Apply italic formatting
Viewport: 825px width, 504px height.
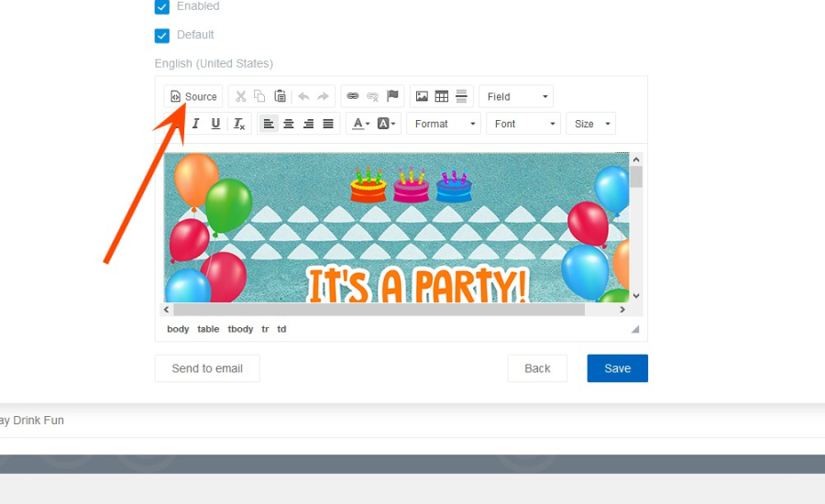tap(195, 124)
